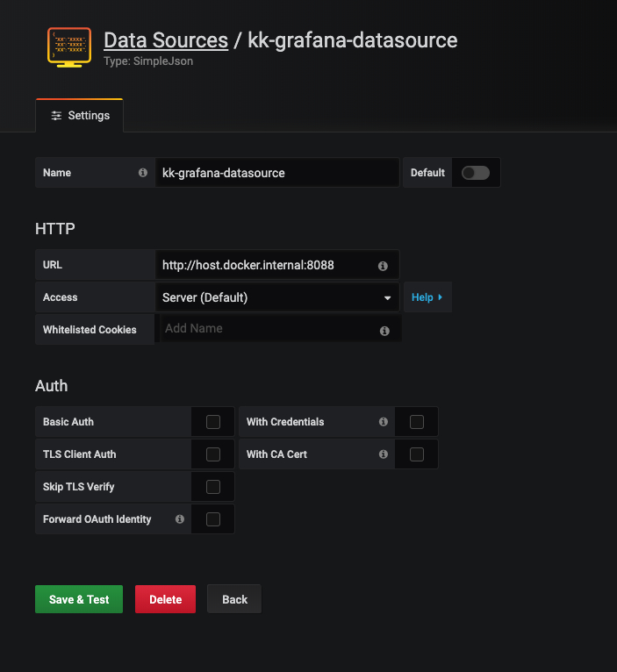
Task: Enable the Basic Auth checkbox
Action: [213, 422]
